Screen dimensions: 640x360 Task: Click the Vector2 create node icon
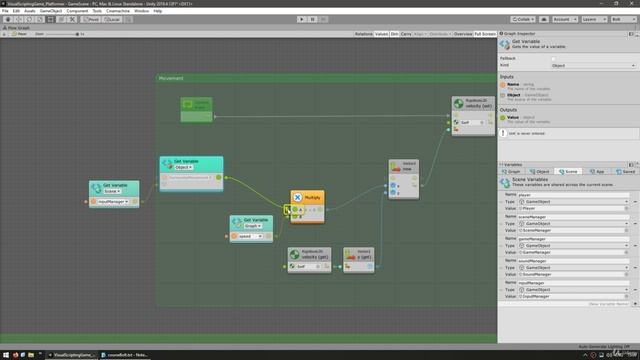click(x=396, y=166)
